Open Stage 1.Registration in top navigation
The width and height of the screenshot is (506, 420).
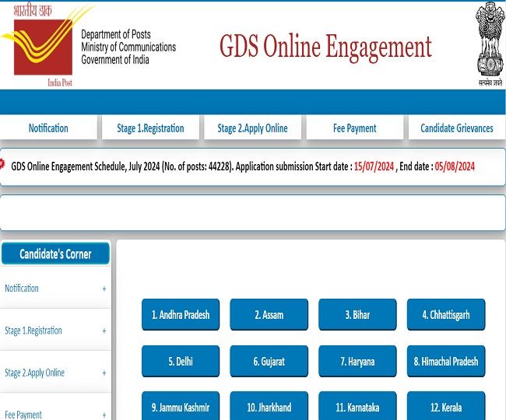coord(150,128)
